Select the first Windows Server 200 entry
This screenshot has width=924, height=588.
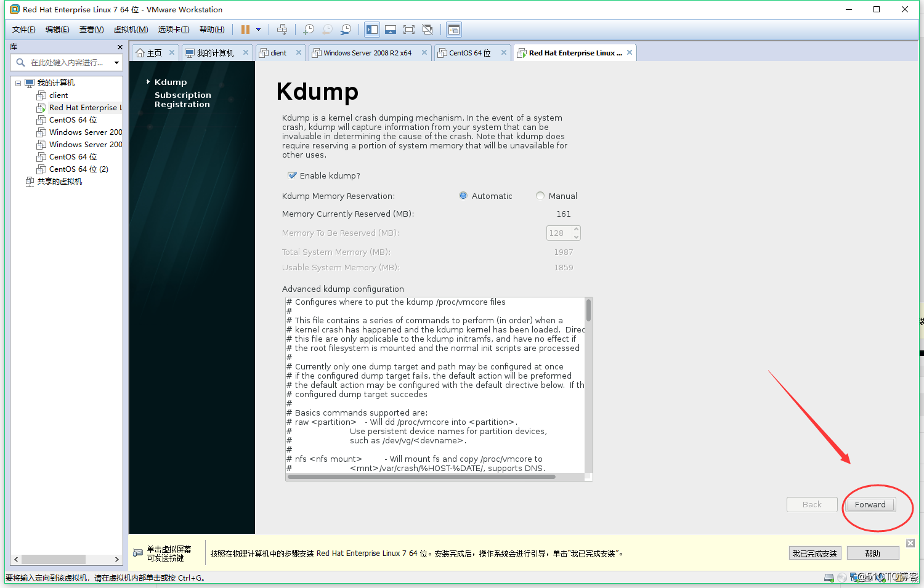(79, 132)
